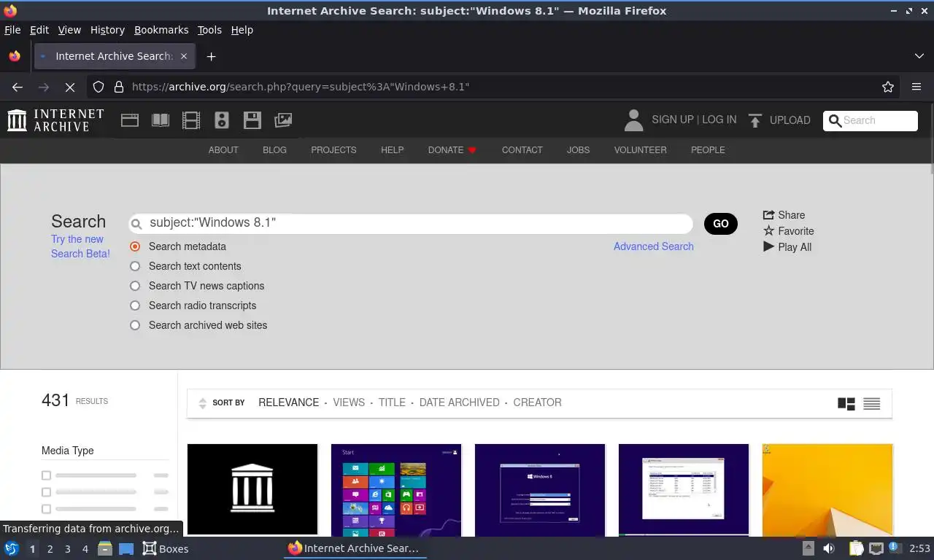Sort results by CREATOR
Screen dimensions: 934x560
click(x=537, y=402)
